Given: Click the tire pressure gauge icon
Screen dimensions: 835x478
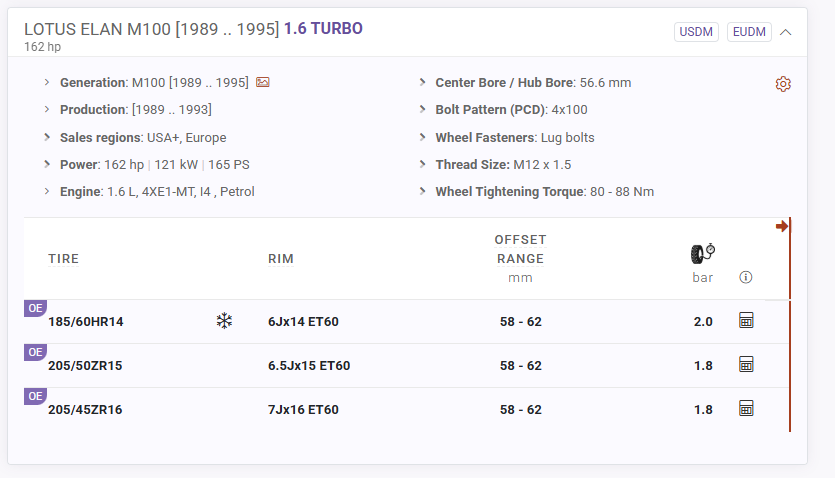Looking at the screenshot, I should click(702, 253).
